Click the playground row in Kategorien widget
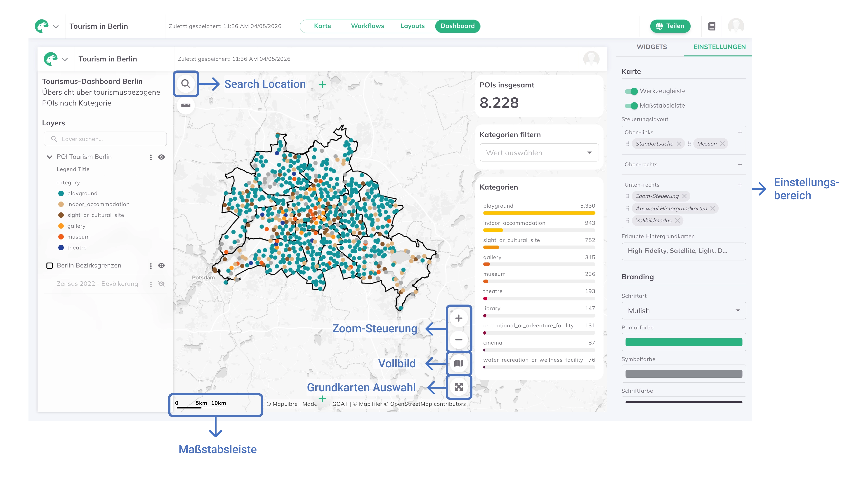Viewport: 868px width, 488px height. point(539,209)
